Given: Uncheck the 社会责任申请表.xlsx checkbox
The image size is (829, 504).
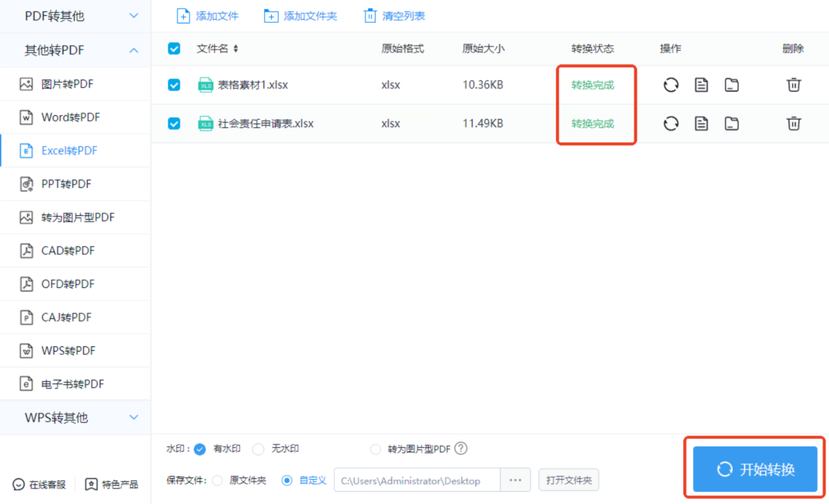Looking at the screenshot, I should 174,124.
